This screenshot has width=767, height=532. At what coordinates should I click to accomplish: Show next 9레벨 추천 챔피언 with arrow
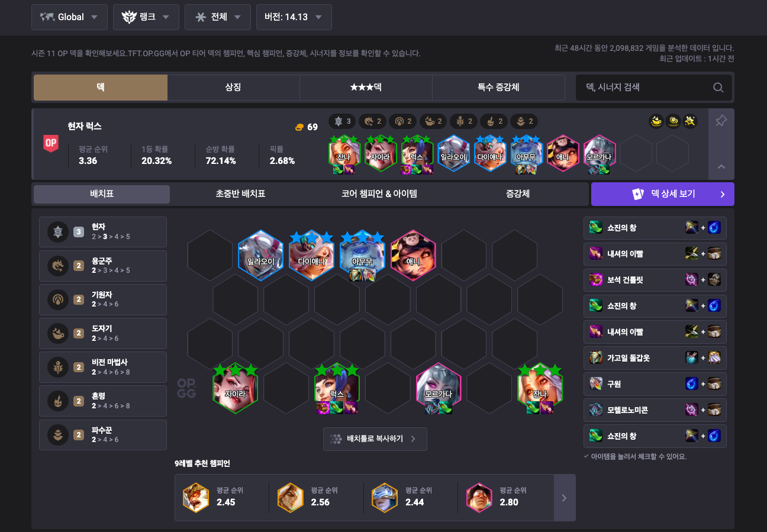[565, 498]
